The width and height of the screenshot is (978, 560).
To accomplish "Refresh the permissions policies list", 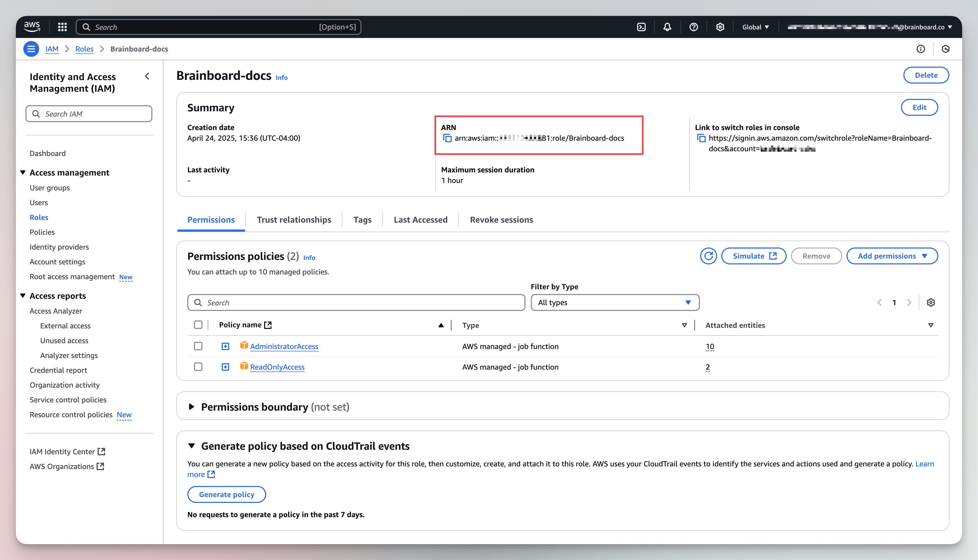I will click(x=708, y=256).
